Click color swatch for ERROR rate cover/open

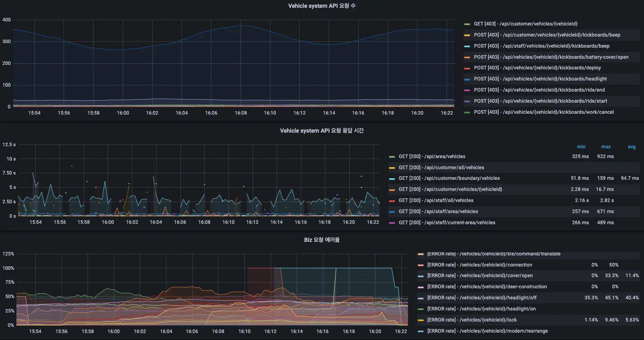click(421, 276)
